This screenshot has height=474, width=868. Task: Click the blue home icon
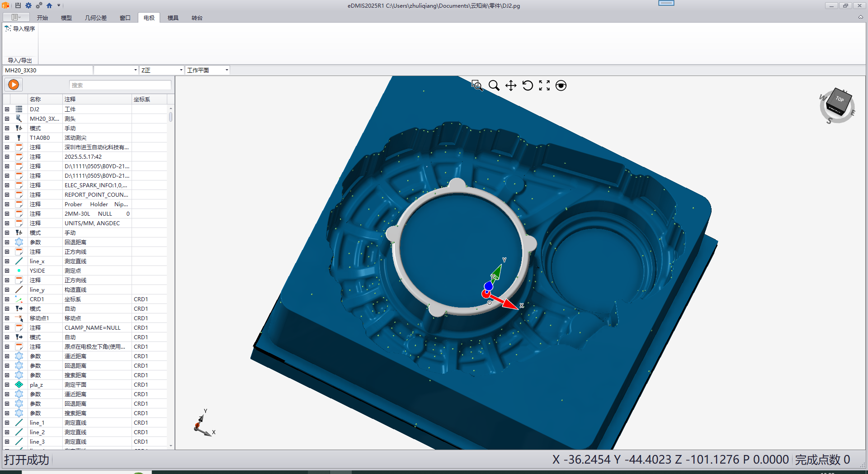[x=49, y=5]
